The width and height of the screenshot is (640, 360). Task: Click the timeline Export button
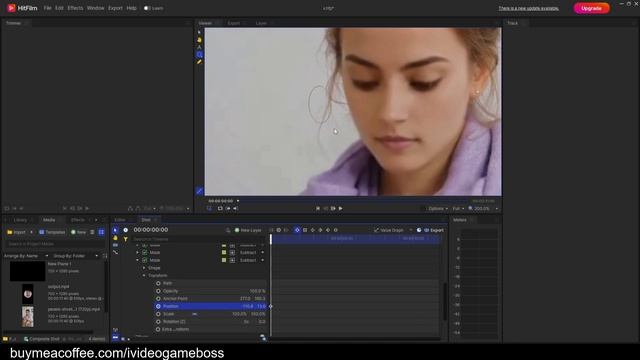pyautogui.click(x=433, y=230)
